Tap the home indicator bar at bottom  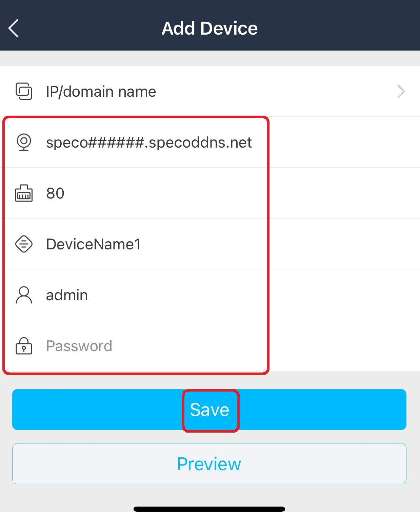(209, 508)
